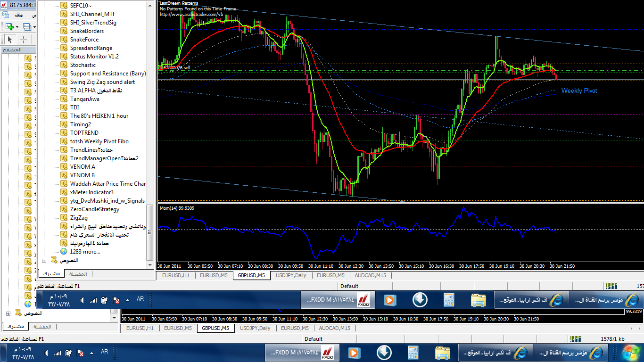This screenshot has height=362, width=644.
Task: Click the new chart icon with green plus
Action: point(9,27)
